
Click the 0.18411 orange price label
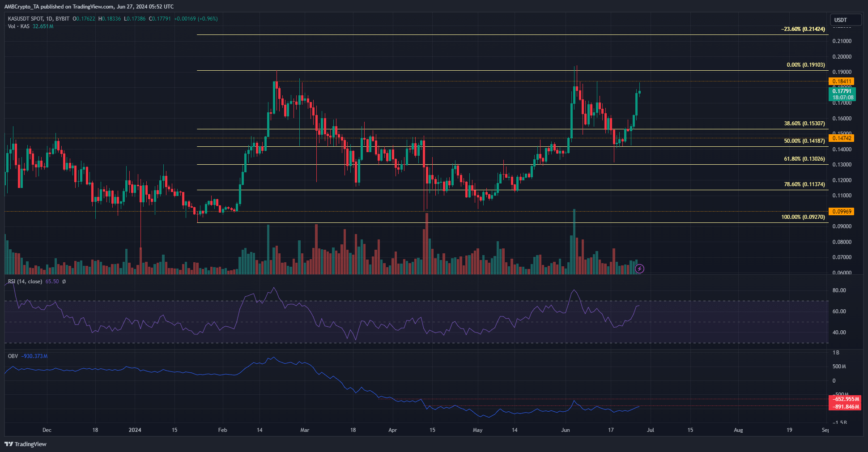[x=842, y=81]
